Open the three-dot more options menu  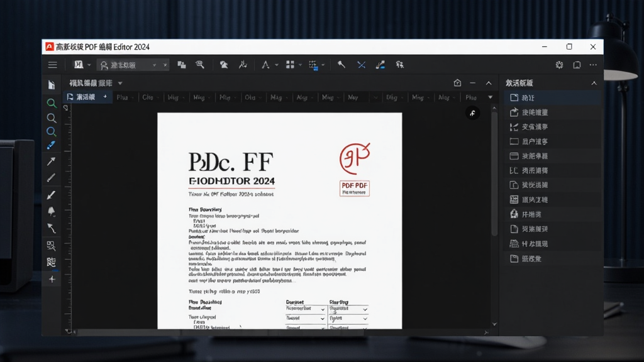(x=593, y=65)
